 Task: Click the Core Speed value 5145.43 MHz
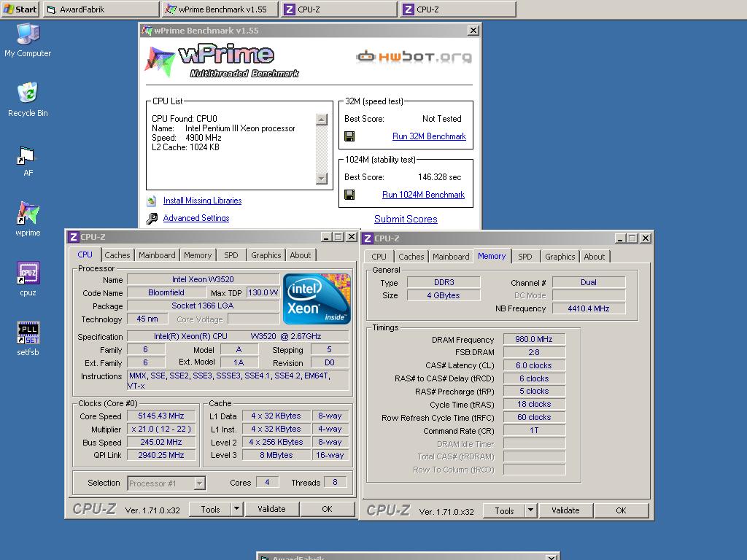pyautogui.click(x=161, y=416)
